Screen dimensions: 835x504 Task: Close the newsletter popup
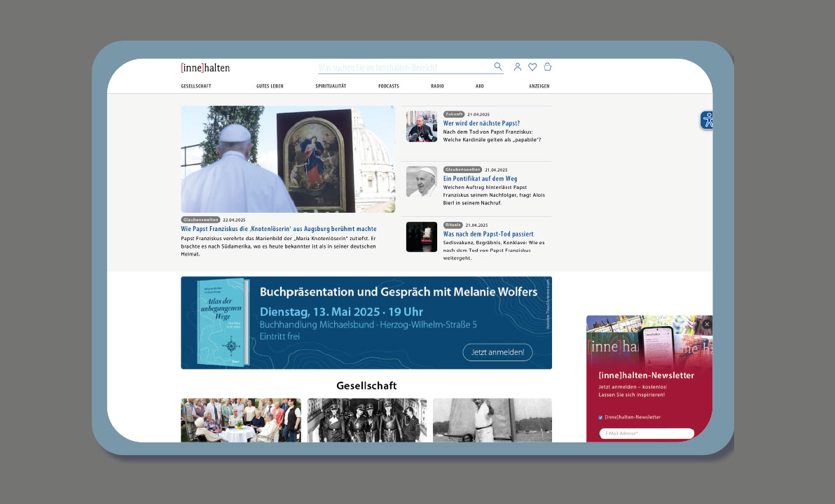coord(707,324)
